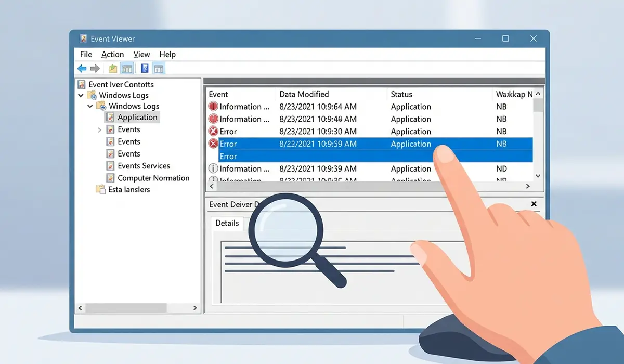Sort by the Status column header
624x364 pixels.
[401, 94]
